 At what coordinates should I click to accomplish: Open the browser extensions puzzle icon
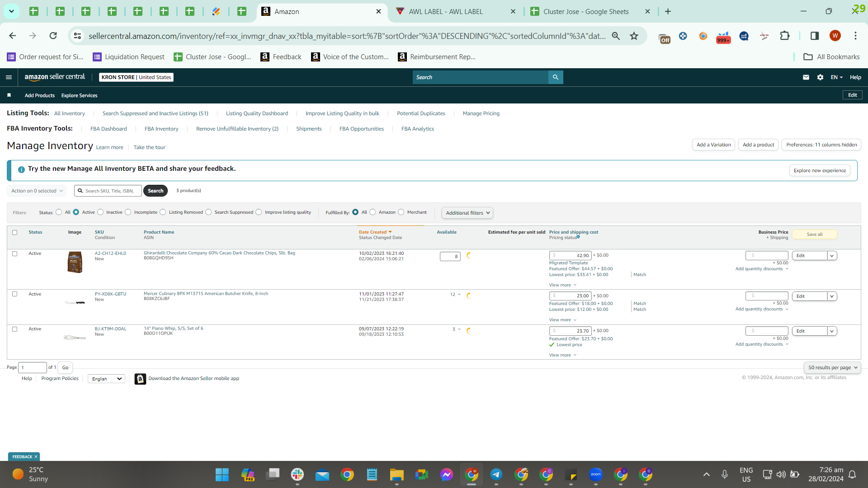click(785, 36)
